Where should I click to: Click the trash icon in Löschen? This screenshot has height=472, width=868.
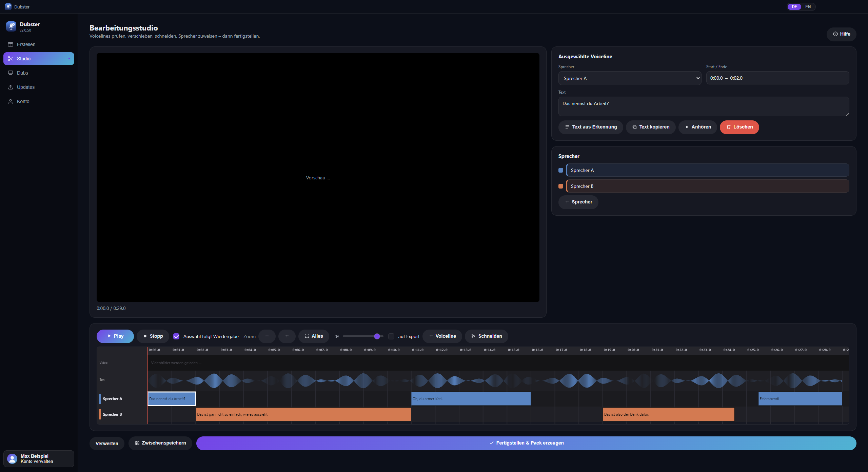coord(729,127)
